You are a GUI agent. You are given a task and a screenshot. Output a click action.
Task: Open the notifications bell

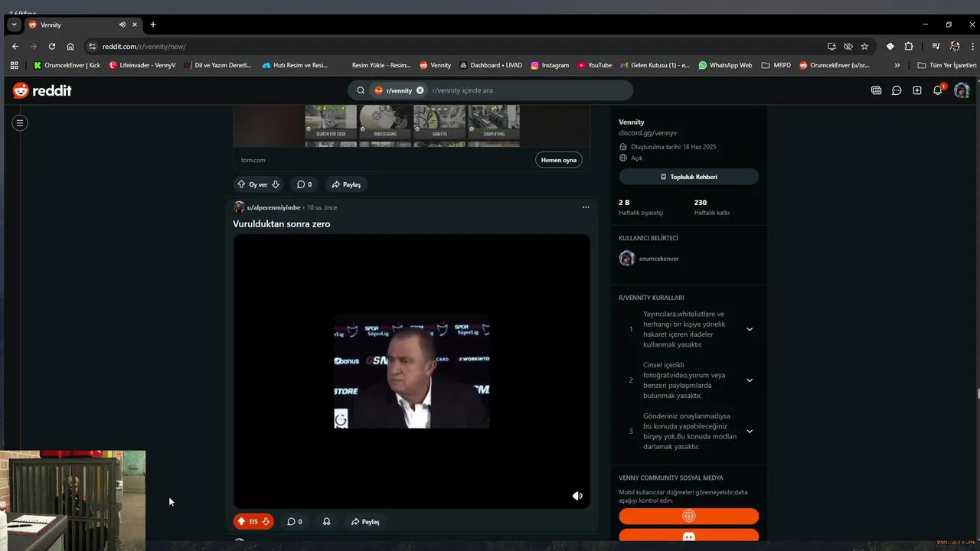[x=938, y=90]
